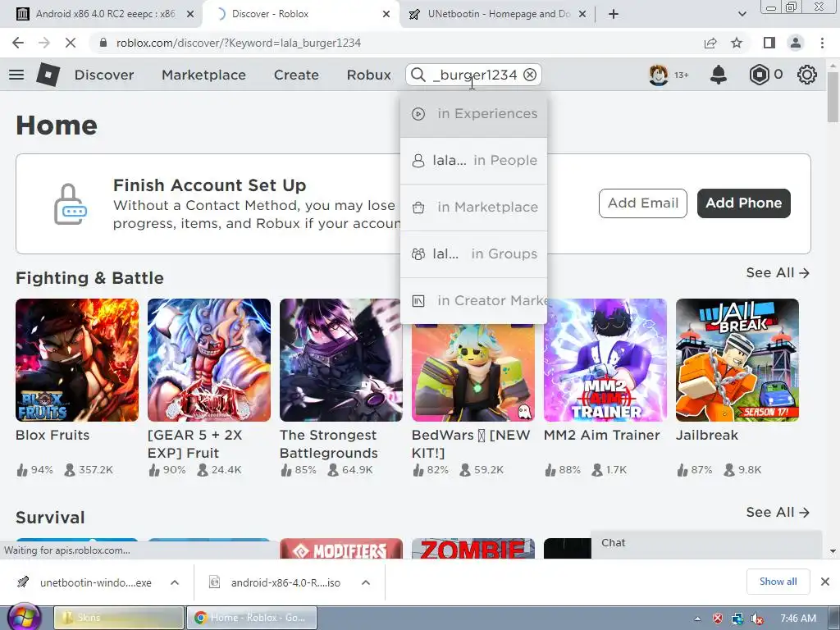Switch to the UNetbootin Homepage tab

point(499,14)
